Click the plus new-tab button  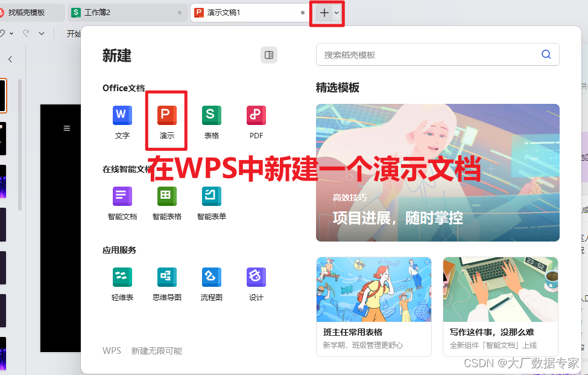tap(324, 13)
